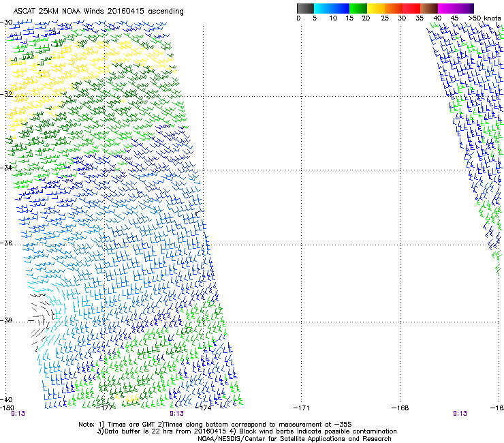Click the longitude label '-171'
Image resolution: width=504 pixels, height=443 pixels.
coord(302,408)
